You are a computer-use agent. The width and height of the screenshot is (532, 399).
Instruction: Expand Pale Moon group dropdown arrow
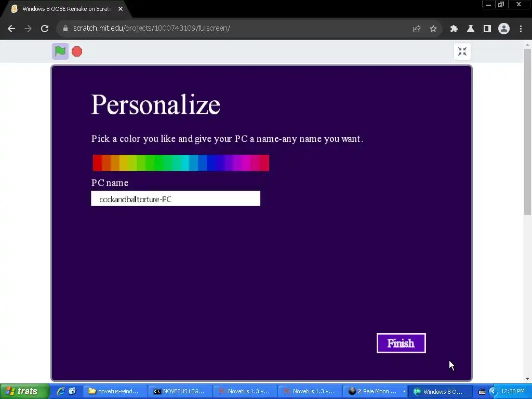point(404,392)
